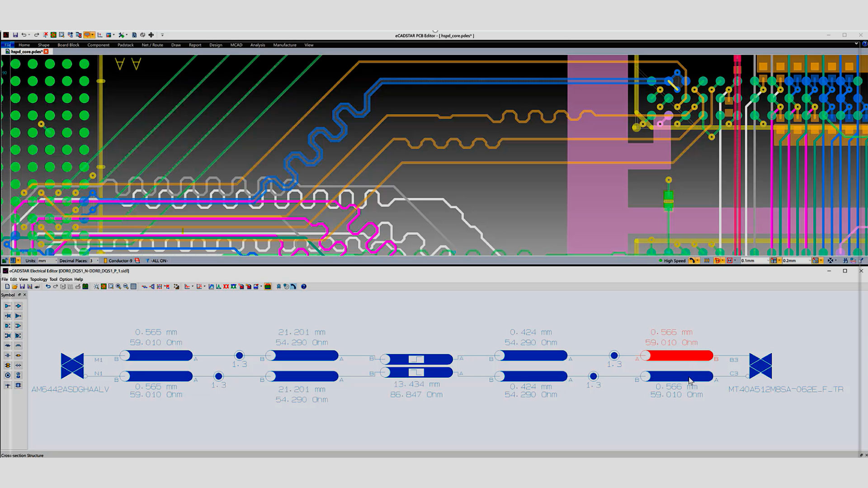The width and height of the screenshot is (868, 488).
Task: Click the blue Help question-mark icon in Electrical Editor
Action: pos(304,286)
